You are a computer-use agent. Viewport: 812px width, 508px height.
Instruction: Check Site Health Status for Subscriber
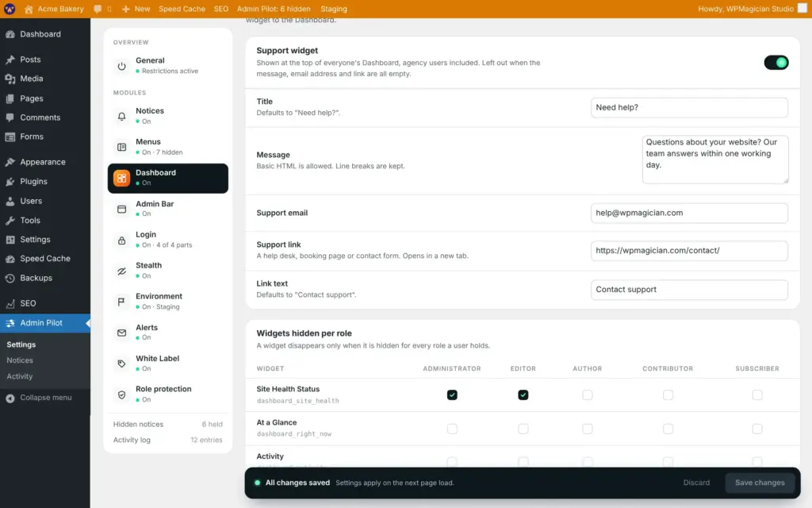[757, 395]
